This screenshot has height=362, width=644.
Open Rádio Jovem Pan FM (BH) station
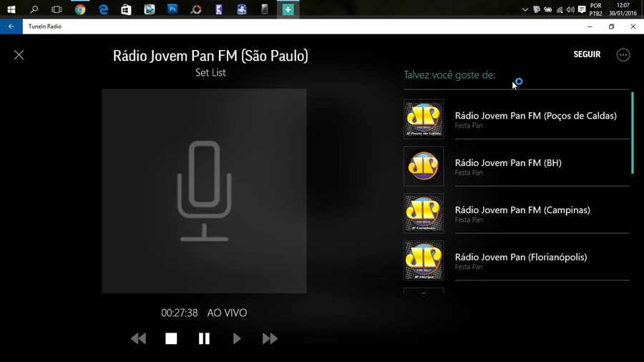coord(517,166)
